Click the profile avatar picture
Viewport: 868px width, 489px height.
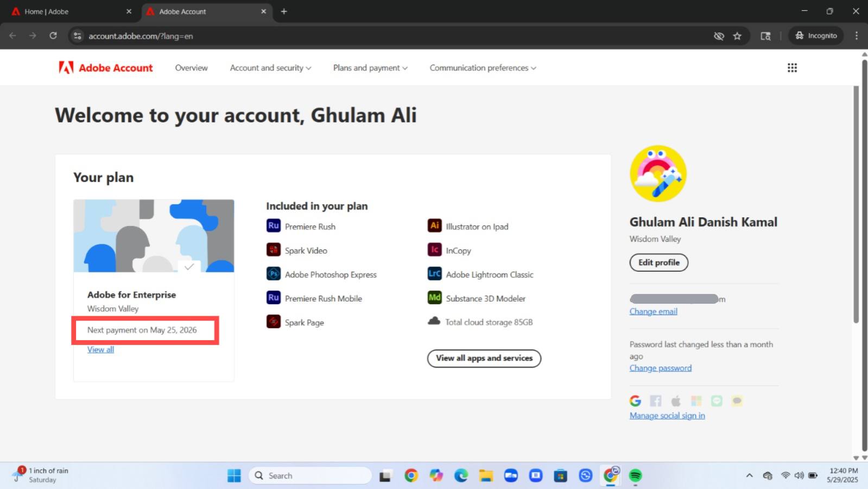[658, 173]
